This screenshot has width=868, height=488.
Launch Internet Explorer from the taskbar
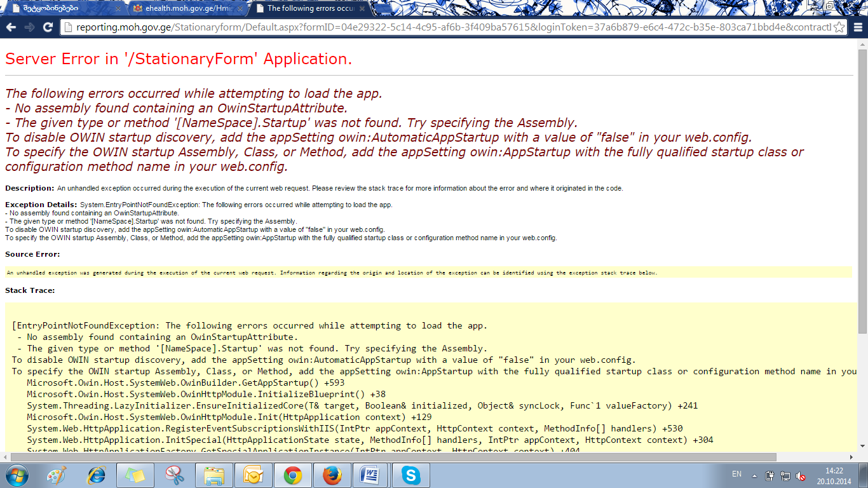97,475
